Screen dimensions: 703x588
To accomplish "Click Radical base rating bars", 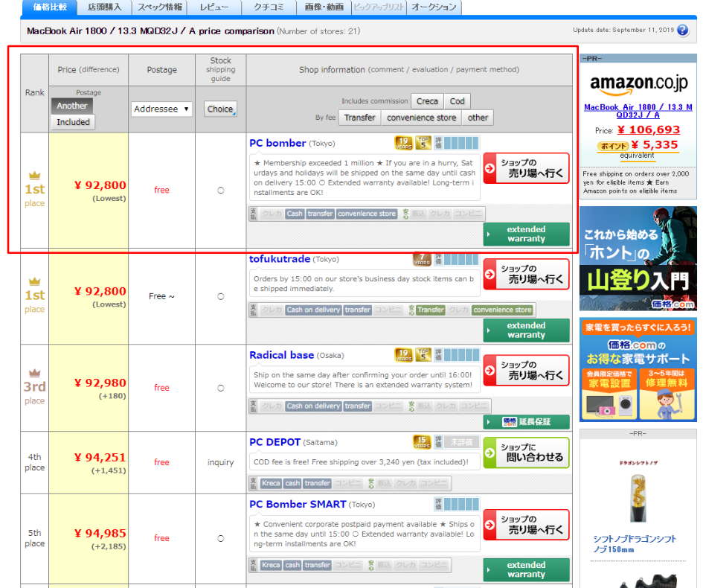I will click(461, 355).
